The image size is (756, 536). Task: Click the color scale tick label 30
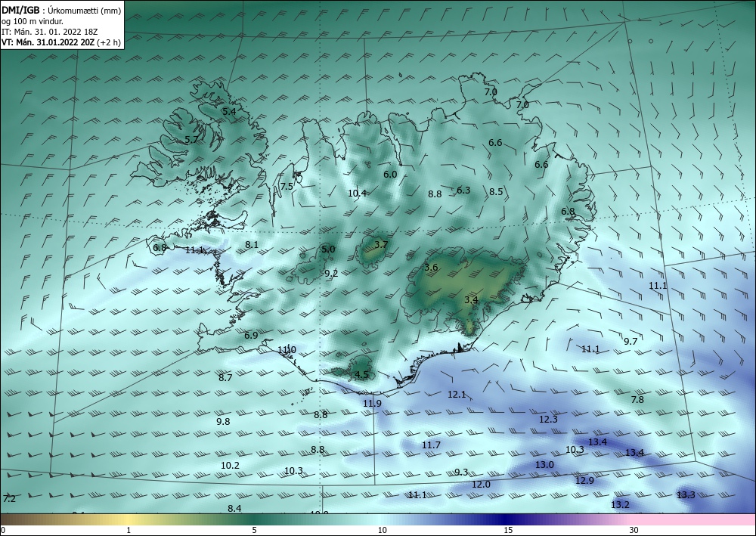[x=634, y=530]
